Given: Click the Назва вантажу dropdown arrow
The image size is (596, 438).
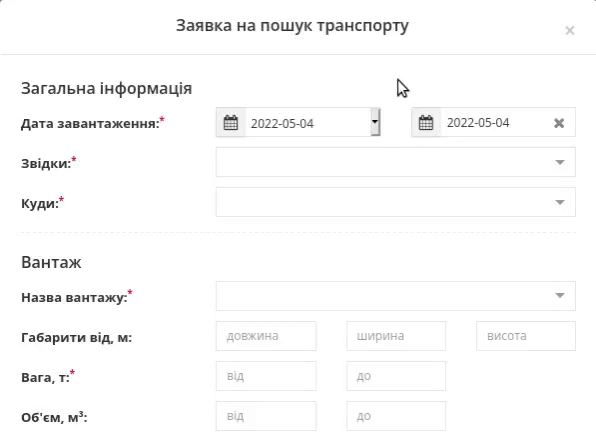Looking at the screenshot, I should (x=560, y=296).
